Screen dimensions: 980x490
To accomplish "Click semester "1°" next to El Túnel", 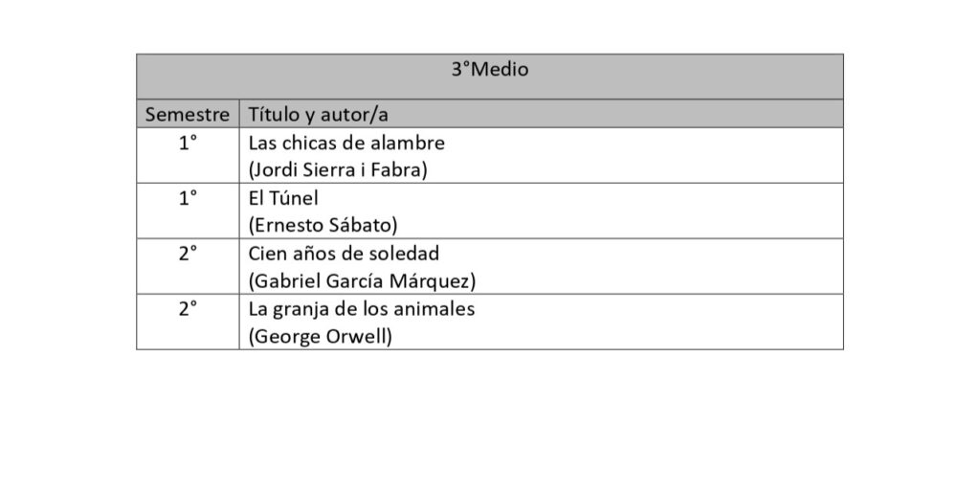I will 188,198.
